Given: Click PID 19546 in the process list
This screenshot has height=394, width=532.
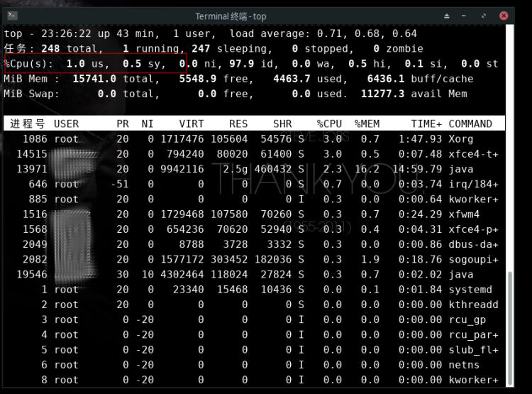Looking at the screenshot, I should (x=31, y=275).
